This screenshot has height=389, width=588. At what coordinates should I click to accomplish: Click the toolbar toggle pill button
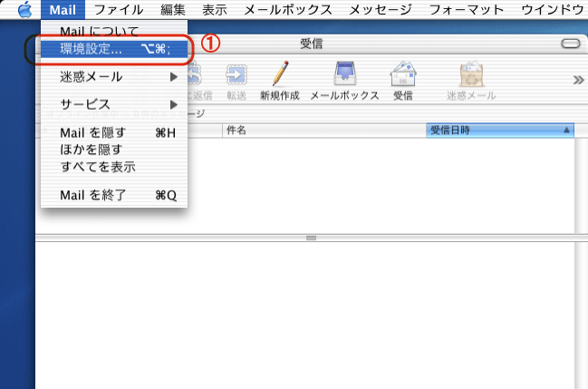click(x=570, y=44)
